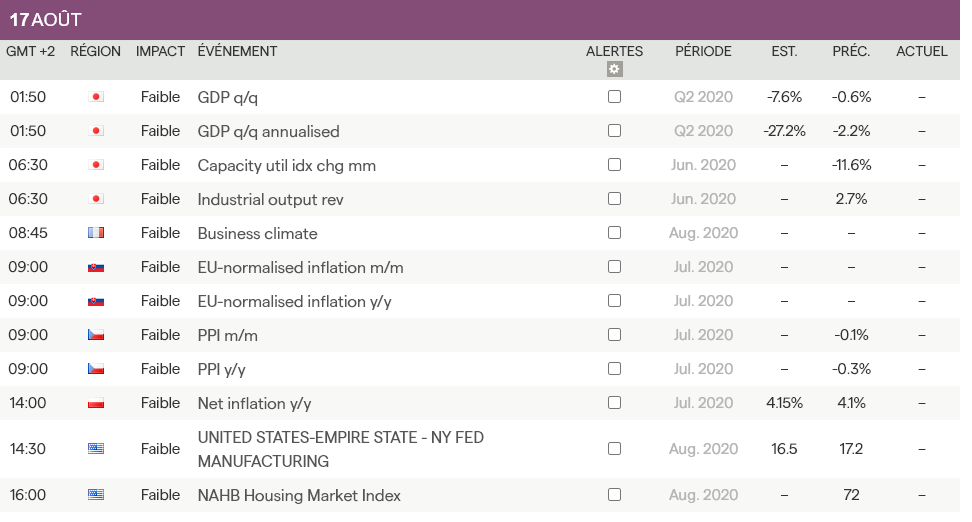
Task: Select the PPI m/m event name
Action: pos(227,335)
